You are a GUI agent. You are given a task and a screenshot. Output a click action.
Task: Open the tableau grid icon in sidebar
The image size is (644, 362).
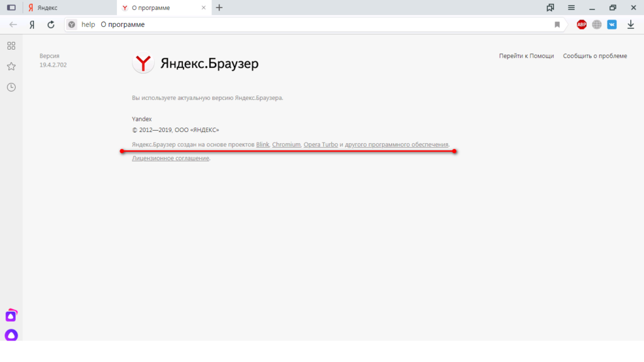point(11,45)
